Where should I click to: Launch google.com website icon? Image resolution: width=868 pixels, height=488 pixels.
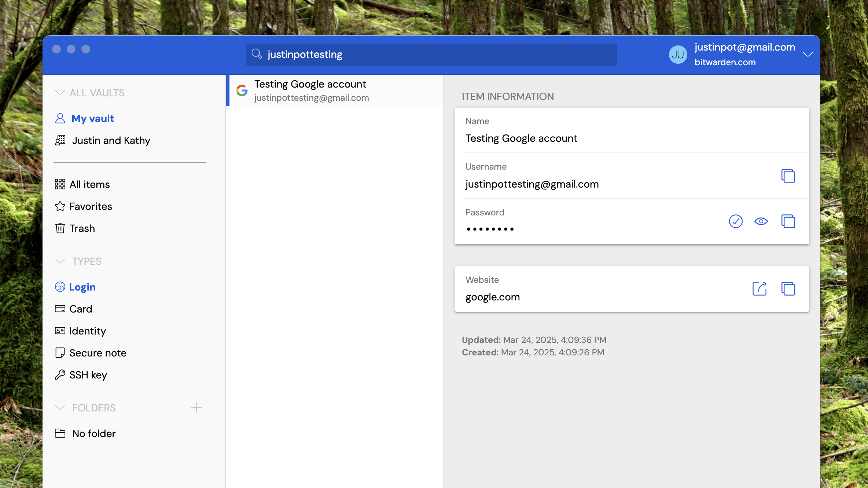tap(759, 289)
